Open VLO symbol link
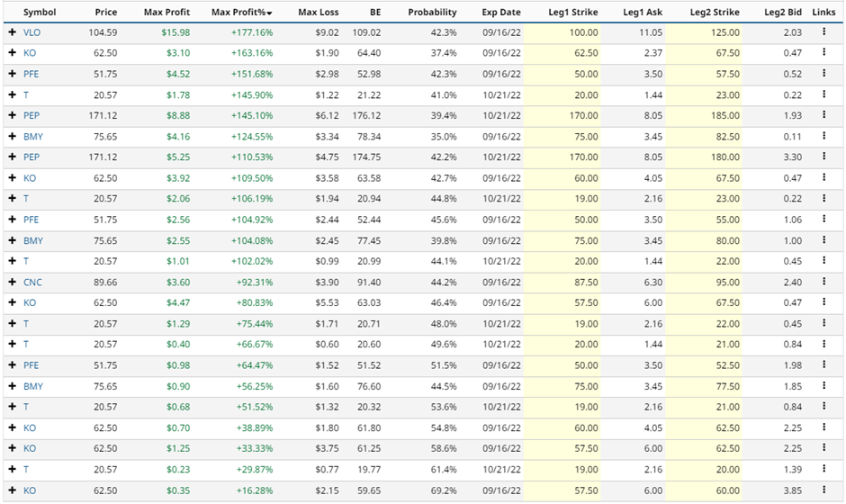 point(31,32)
